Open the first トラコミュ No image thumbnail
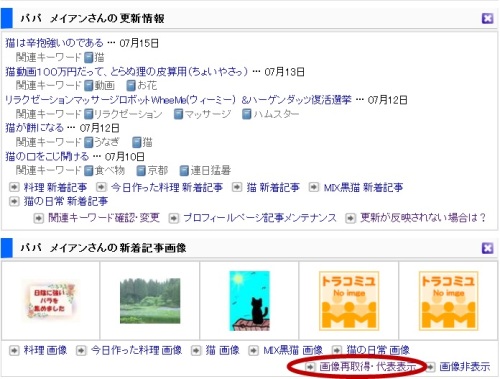Image resolution: width=500 pixels, height=379 pixels. pyautogui.click(x=349, y=301)
